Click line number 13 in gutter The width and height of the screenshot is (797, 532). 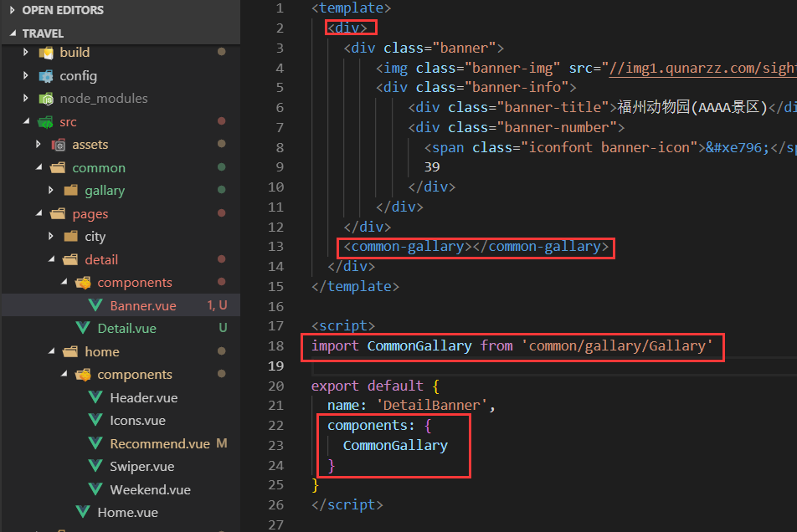click(275, 247)
